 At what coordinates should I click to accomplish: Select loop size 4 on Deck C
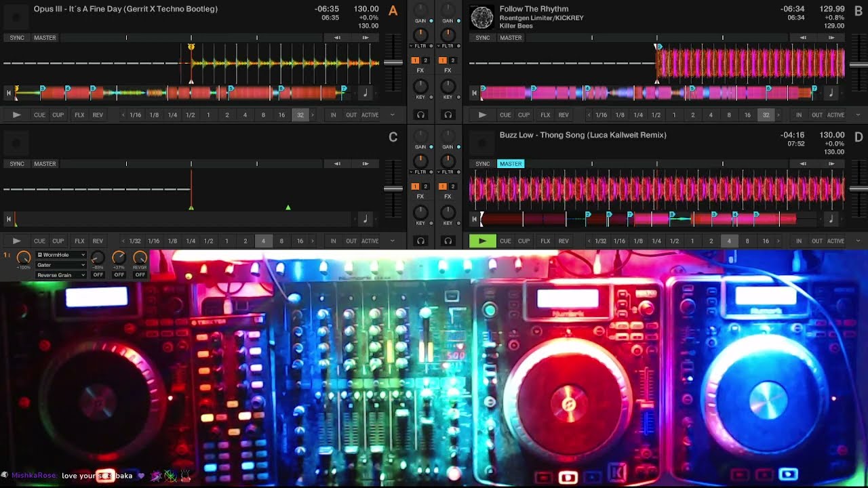click(x=263, y=241)
